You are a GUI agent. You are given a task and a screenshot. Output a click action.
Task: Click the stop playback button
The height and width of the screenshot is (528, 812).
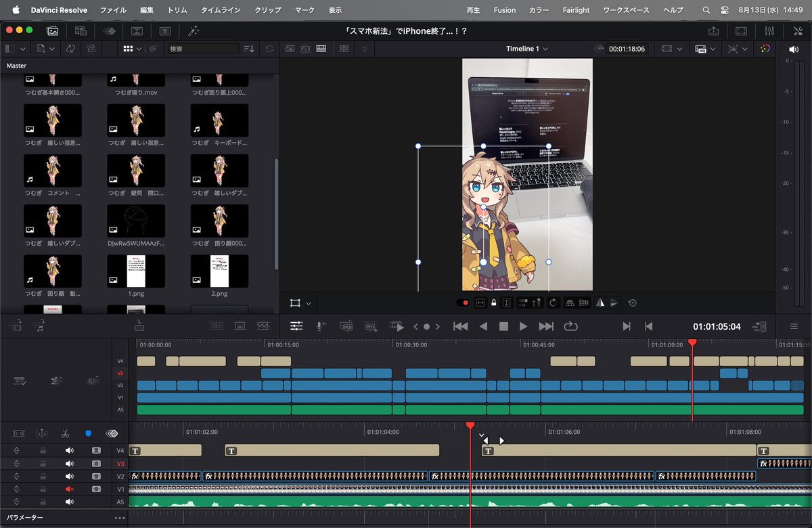pyautogui.click(x=503, y=326)
